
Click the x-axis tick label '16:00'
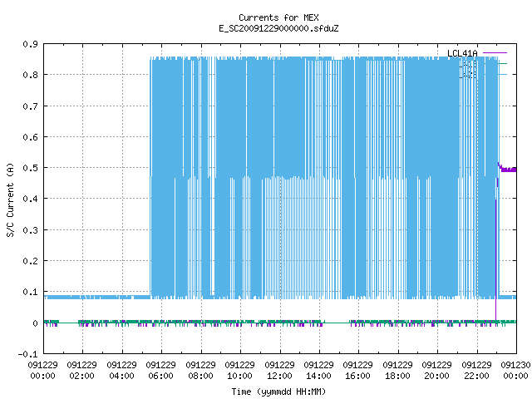357,376
